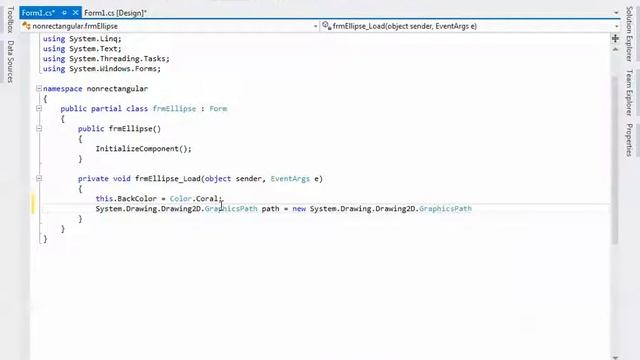Click on 'InitializeComponent();' call
640x360 pixels.
coord(144,149)
